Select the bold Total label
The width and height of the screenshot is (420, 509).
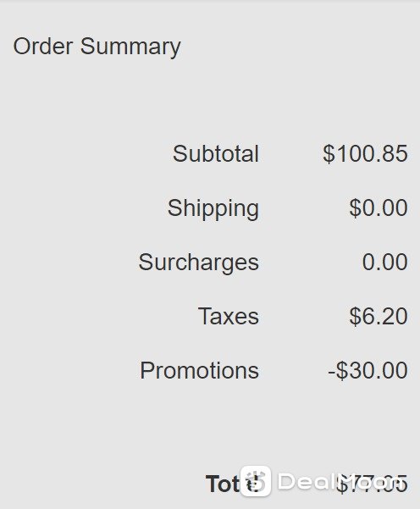(x=232, y=484)
